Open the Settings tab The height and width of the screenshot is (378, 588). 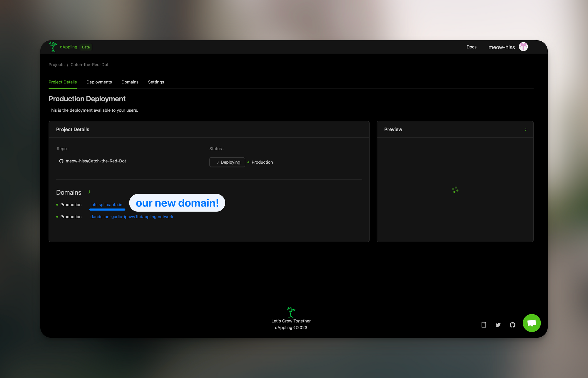pyautogui.click(x=156, y=82)
